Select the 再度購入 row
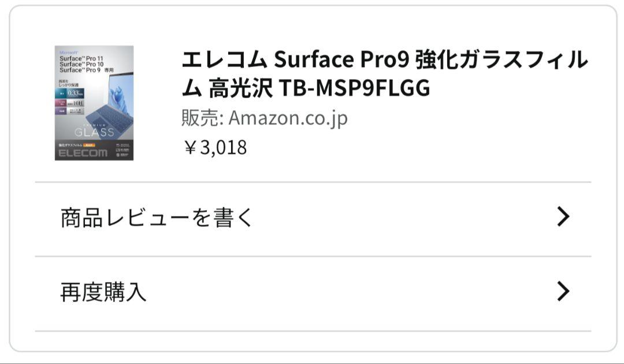 click(313, 294)
